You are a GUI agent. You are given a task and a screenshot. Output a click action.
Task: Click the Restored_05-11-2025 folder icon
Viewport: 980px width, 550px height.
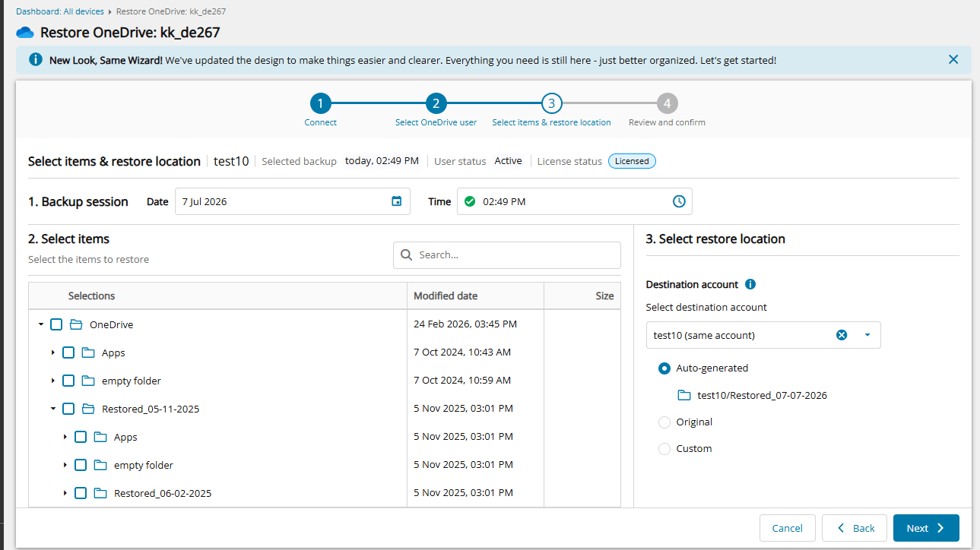(x=88, y=409)
